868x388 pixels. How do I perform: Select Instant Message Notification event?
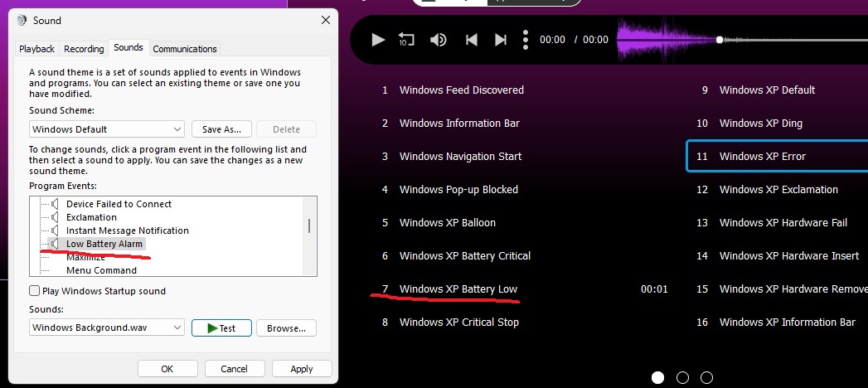pyautogui.click(x=128, y=230)
